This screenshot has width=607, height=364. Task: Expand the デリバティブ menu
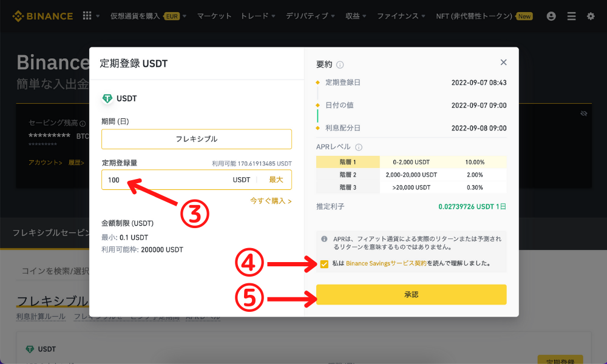(x=310, y=16)
